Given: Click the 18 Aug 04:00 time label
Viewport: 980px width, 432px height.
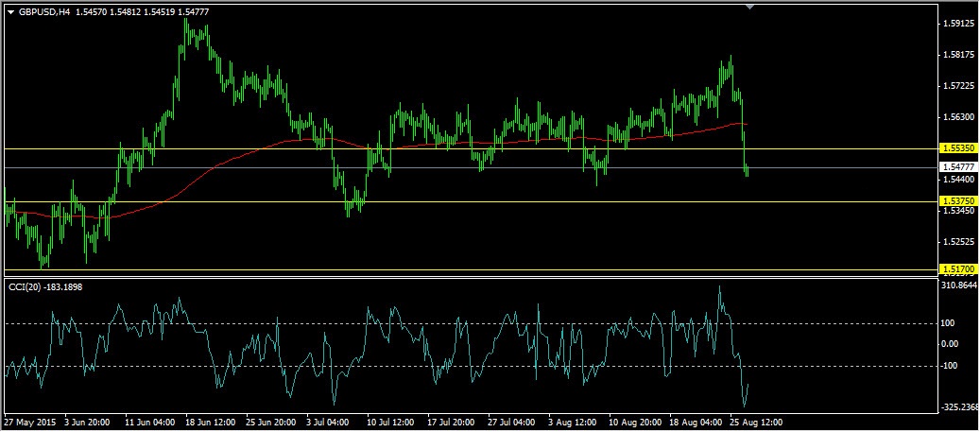Looking at the screenshot, I should point(696,422).
